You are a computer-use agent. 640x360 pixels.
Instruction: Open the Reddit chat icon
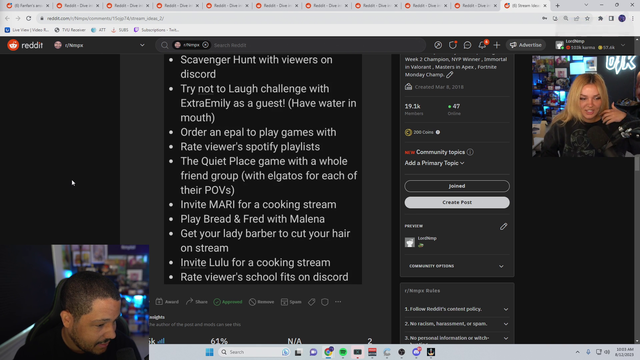(x=467, y=45)
